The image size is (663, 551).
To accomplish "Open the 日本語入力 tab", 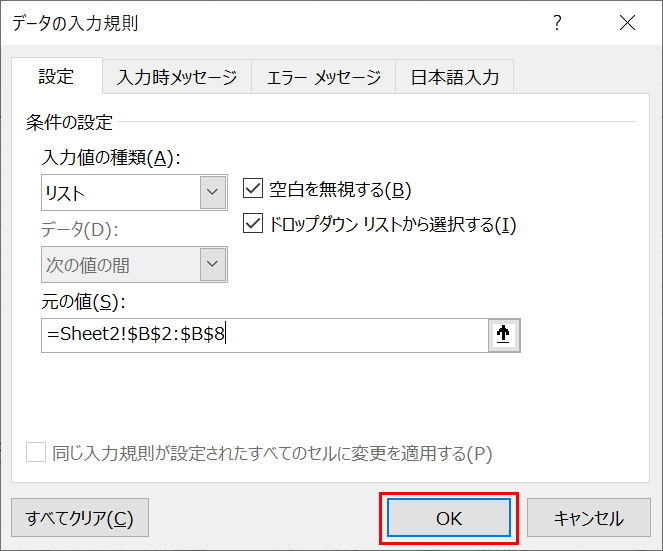I will [455, 77].
